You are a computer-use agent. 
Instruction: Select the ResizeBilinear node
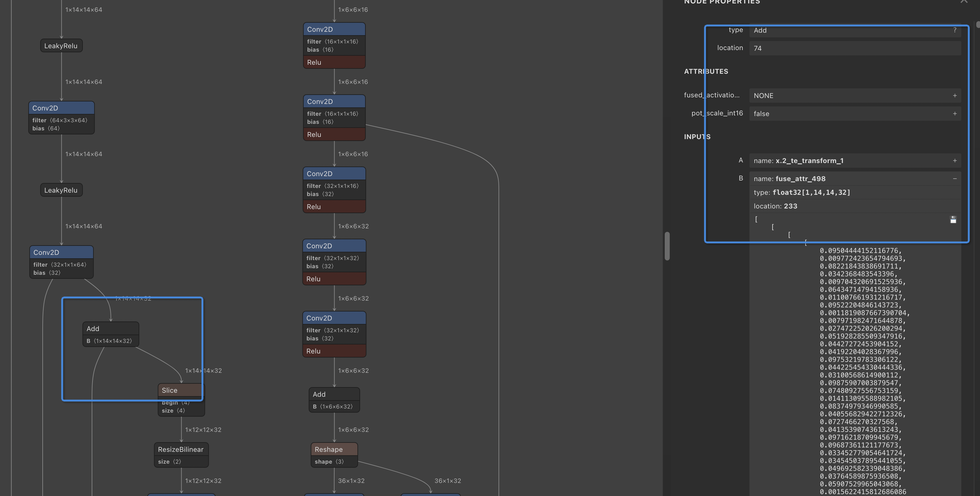181,449
